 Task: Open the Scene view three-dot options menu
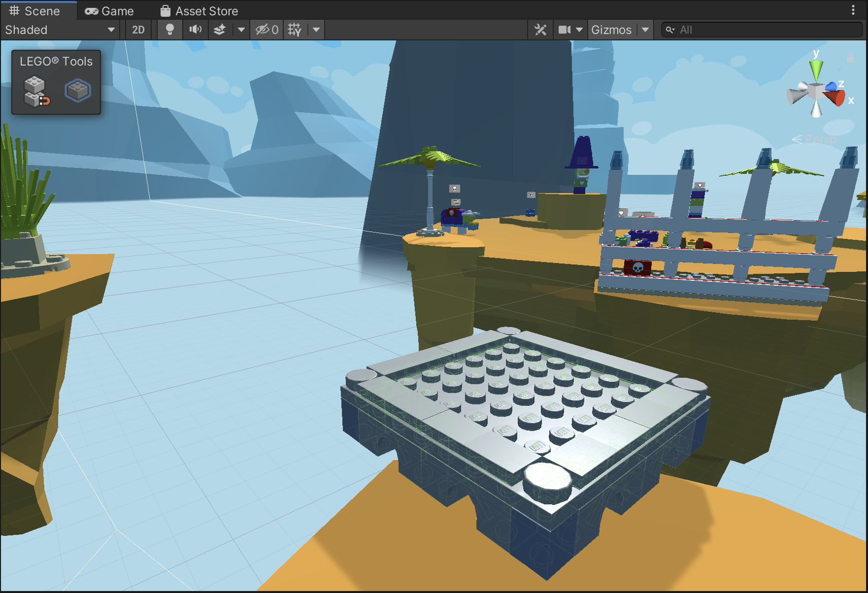point(853,10)
